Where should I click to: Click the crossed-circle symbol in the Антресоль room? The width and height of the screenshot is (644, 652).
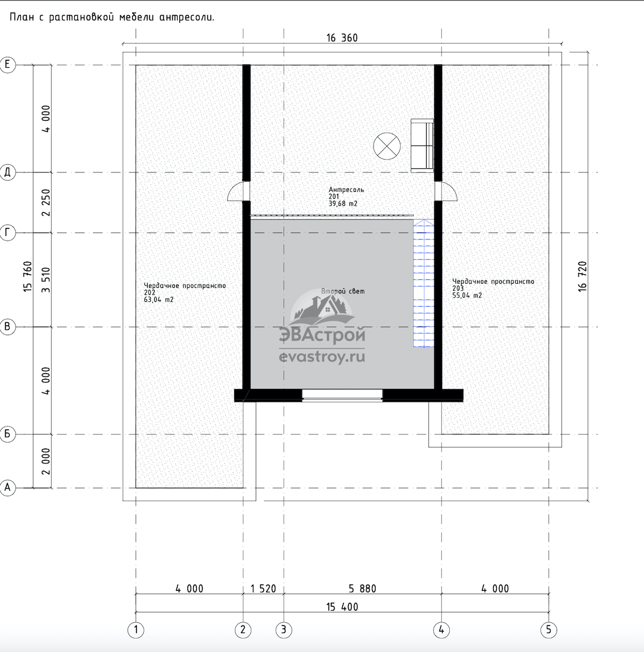pyautogui.click(x=387, y=146)
